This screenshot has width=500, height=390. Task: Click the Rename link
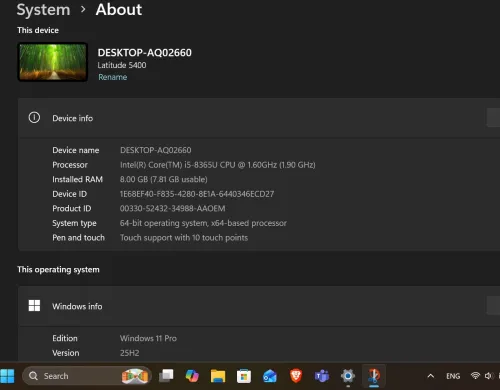point(113,77)
